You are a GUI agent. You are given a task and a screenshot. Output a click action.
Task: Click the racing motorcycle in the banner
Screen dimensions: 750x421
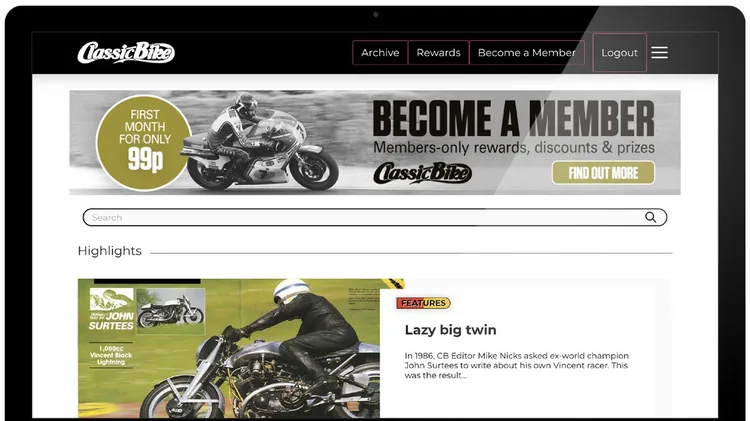click(260, 144)
